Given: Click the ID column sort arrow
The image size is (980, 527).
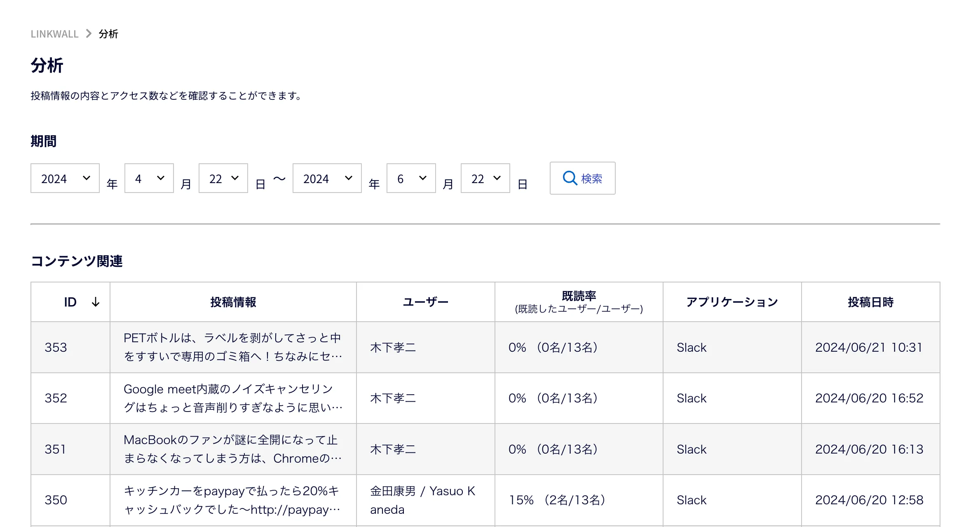Looking at the screenshot, I should click(96, 302).
